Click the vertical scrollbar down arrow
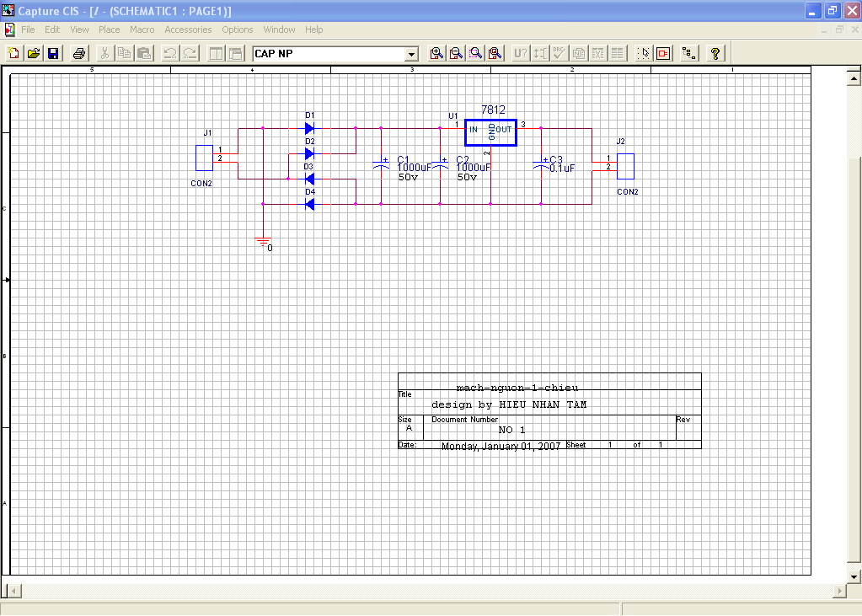This screenshot has width=862, height=616. point(854,577)
